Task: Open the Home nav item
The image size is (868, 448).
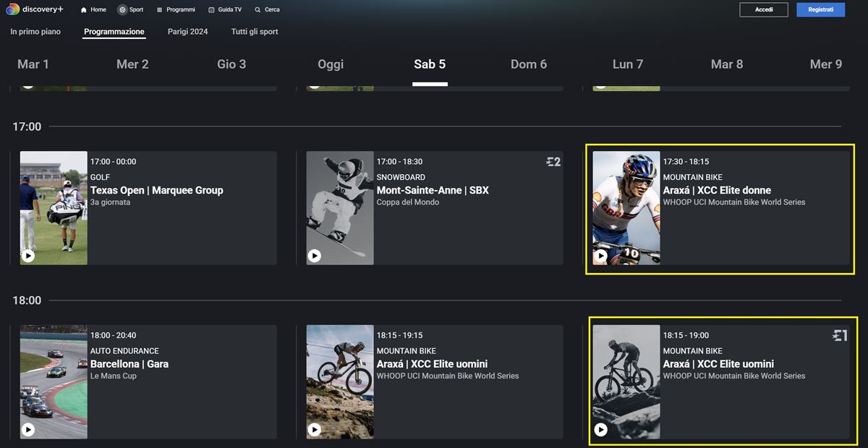Action: (93, 10)
